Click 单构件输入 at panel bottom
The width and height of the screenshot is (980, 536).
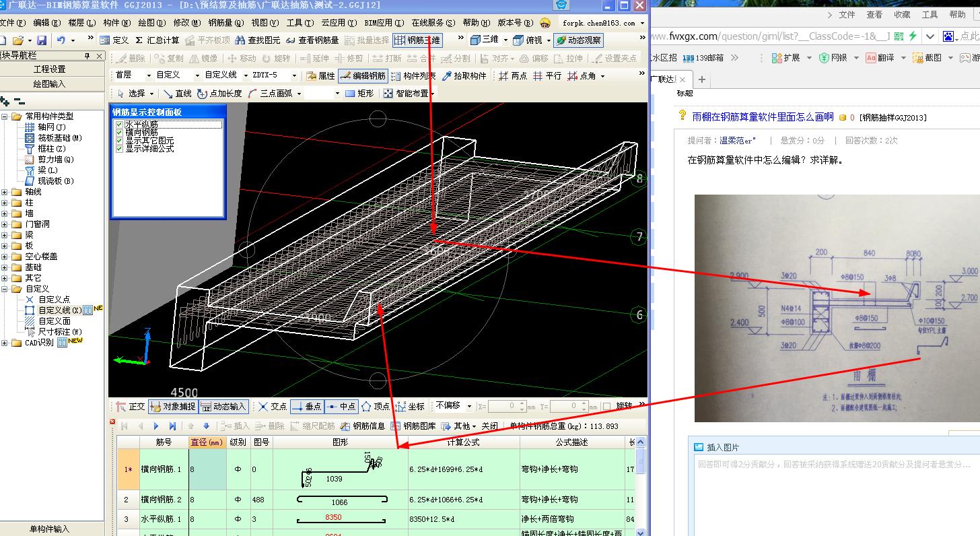click(x=50, y=529)
